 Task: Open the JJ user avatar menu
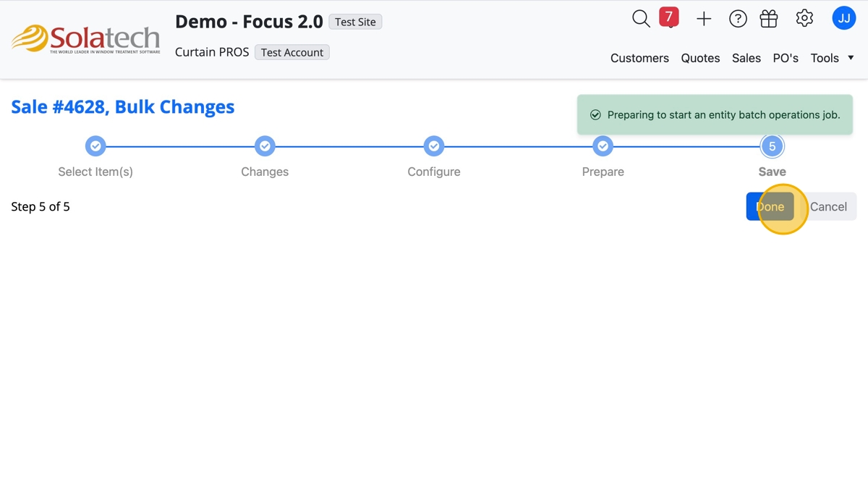click(x=844, y=19)
